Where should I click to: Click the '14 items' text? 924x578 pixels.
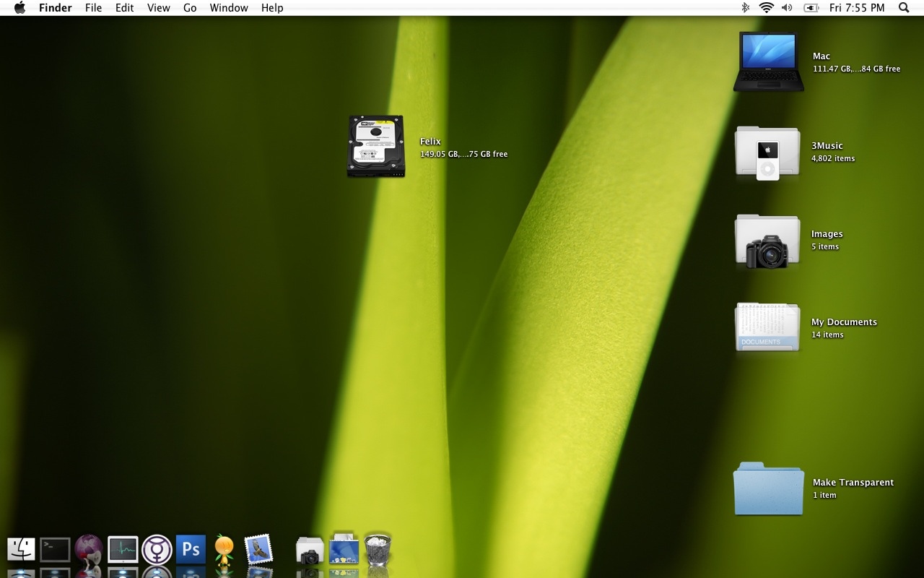(x=827, y=335)
